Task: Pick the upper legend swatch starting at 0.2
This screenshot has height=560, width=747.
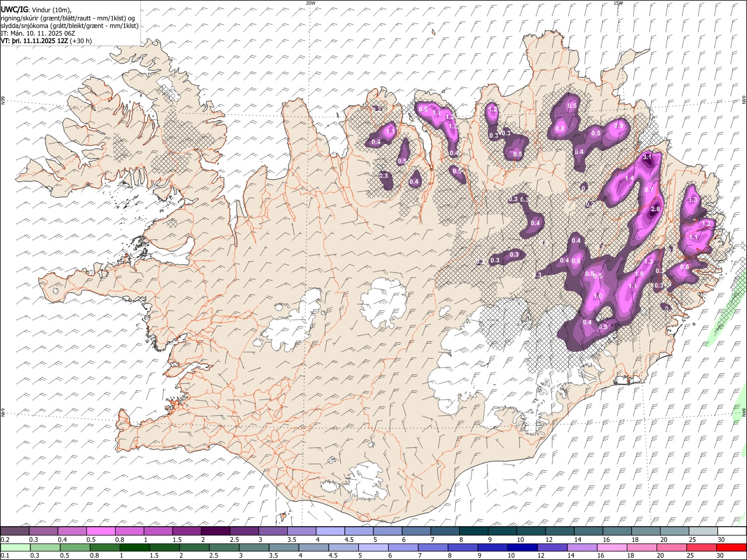Action: click(x=15, y=531)
